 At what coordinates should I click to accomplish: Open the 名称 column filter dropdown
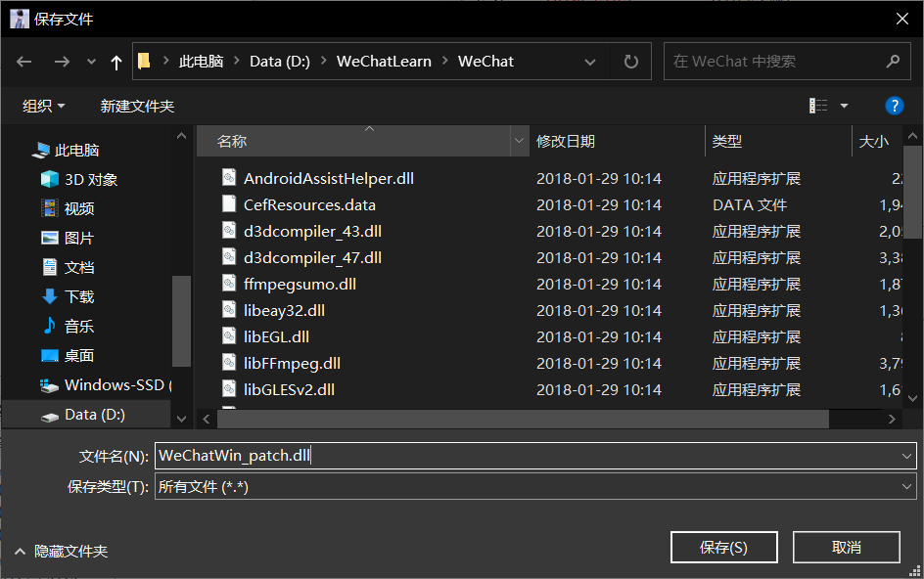coord(519,142)
